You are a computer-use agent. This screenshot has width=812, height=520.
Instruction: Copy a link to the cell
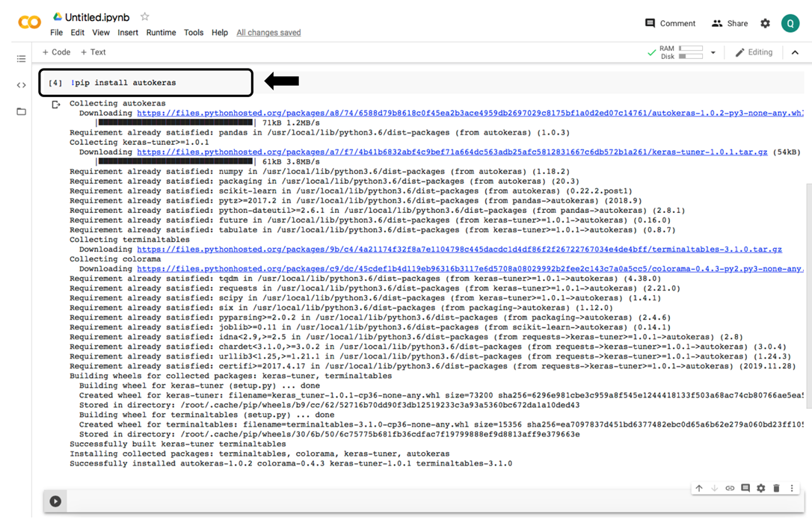[730, 488]
